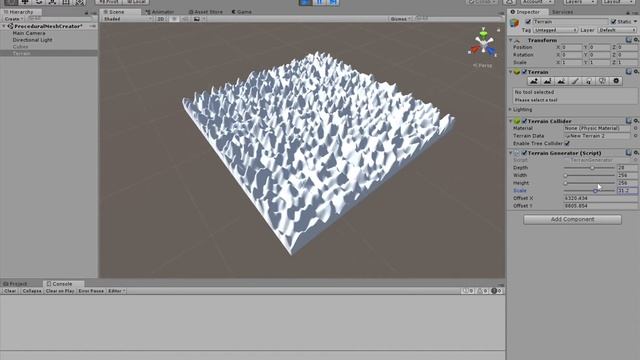This screenshot has width=640, height=360.
Task: Switch to the Services tab
Action: tap(562, 12)
